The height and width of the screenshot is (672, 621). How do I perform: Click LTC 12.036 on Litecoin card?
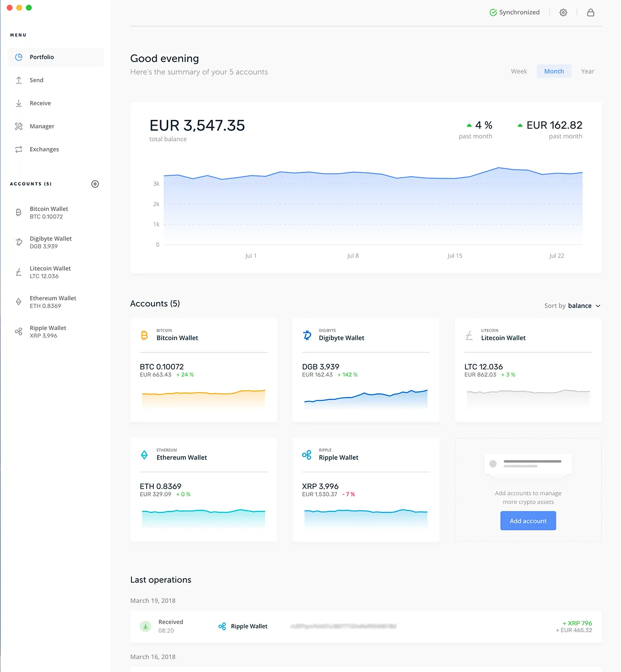point(483,367)
